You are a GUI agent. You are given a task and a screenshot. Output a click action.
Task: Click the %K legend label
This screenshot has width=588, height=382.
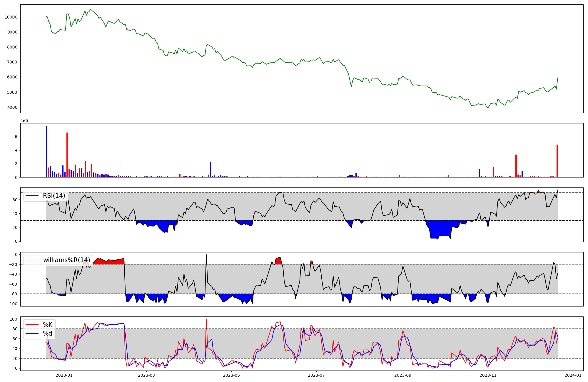(48, 324)
